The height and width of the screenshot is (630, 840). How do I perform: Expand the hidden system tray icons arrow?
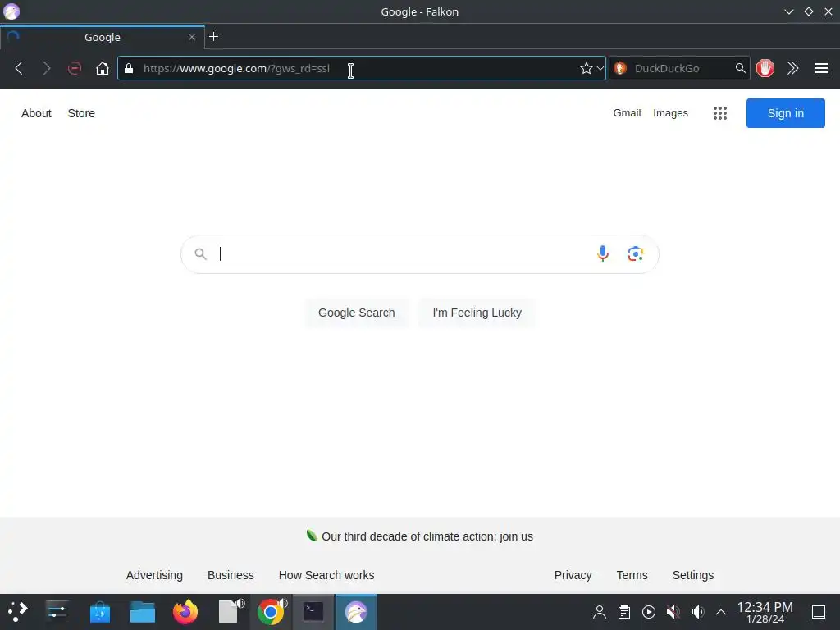point(721,612)
